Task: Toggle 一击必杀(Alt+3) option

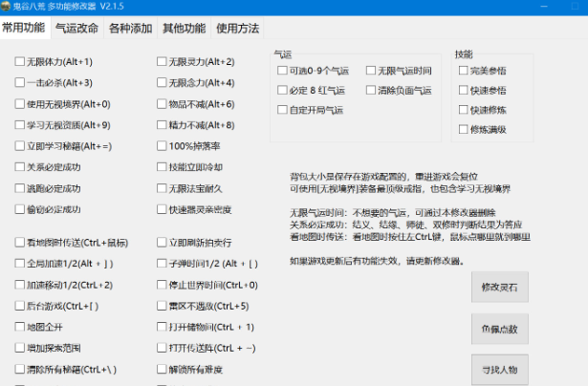Action: pos(19,82)
